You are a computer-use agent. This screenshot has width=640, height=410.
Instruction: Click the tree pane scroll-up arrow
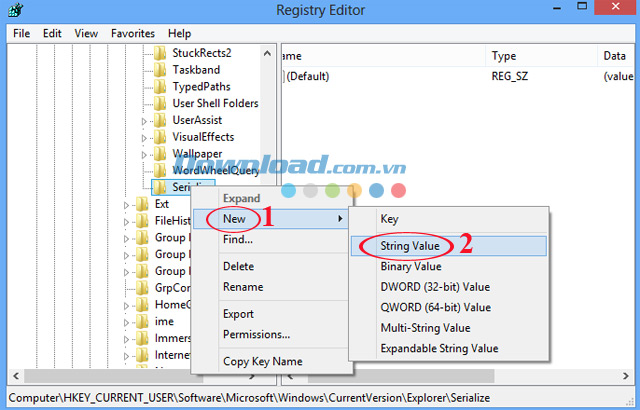(x=267, y=53)
